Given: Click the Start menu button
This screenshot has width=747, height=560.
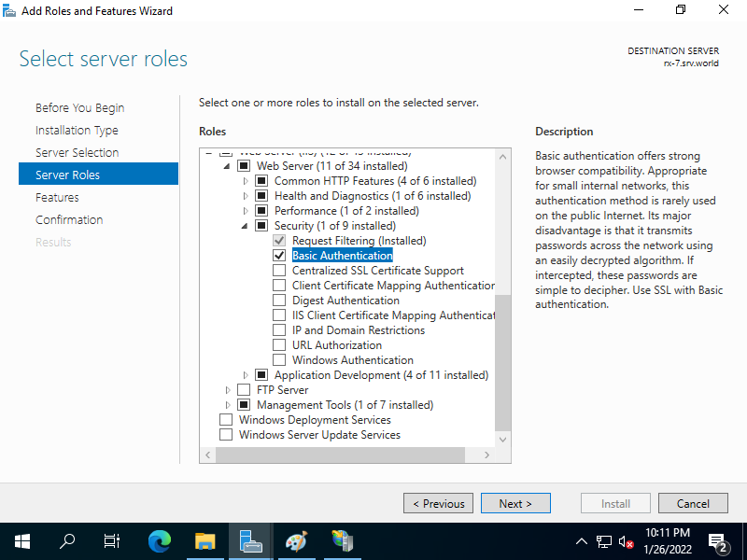Looking at the screenshot, I should (21, 541).
